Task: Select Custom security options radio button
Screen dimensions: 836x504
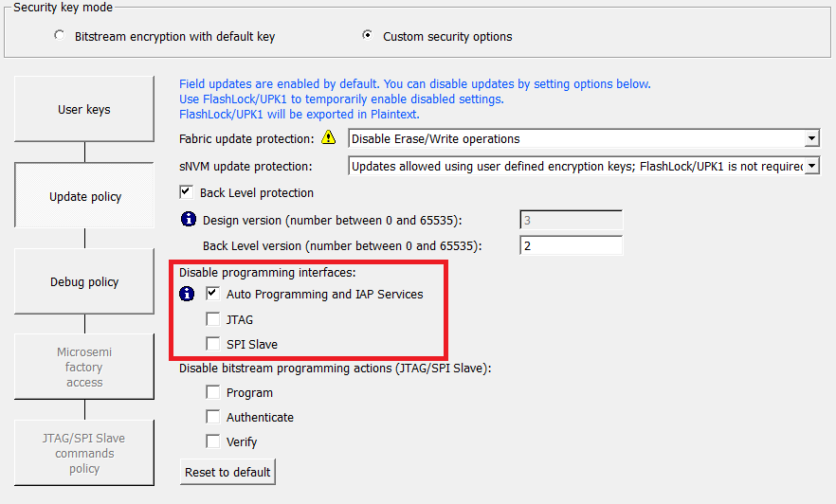Action: pos(368,36)
